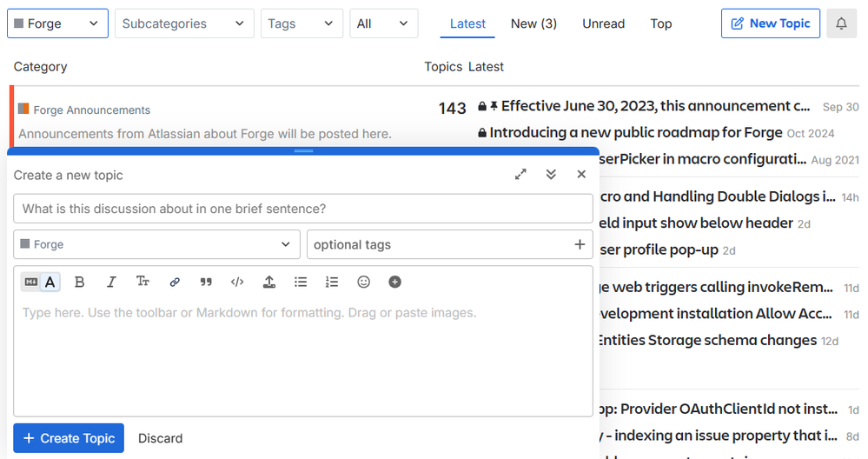Open 'input show below header' topic
The width and height of the screenshot is (868, 459).
(696, 223)
